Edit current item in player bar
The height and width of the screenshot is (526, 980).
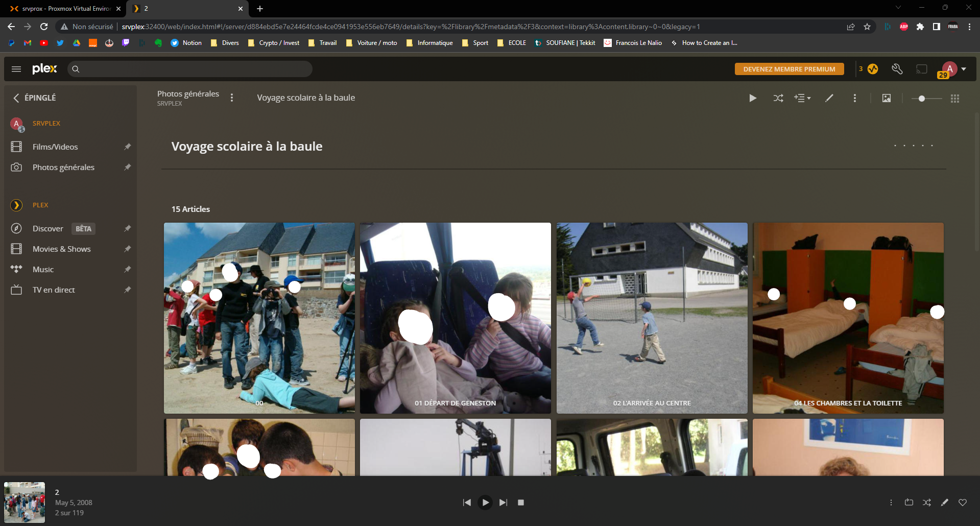coord(945,503)
